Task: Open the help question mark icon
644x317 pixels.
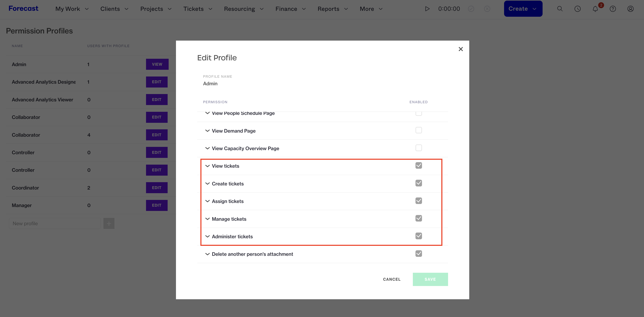Action: 613,9
